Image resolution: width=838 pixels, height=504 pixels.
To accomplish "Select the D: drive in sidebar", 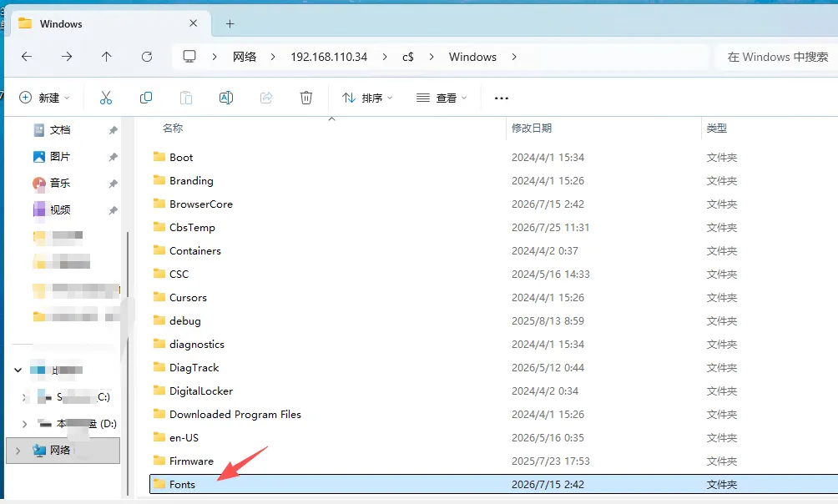I will pos(78,424).
